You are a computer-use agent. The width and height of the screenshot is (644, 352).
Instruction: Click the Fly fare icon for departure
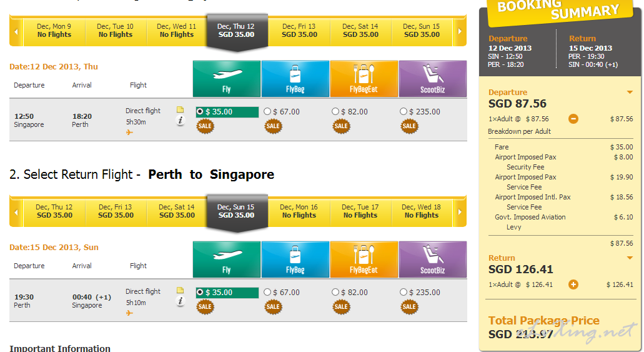tap(227, 79)
